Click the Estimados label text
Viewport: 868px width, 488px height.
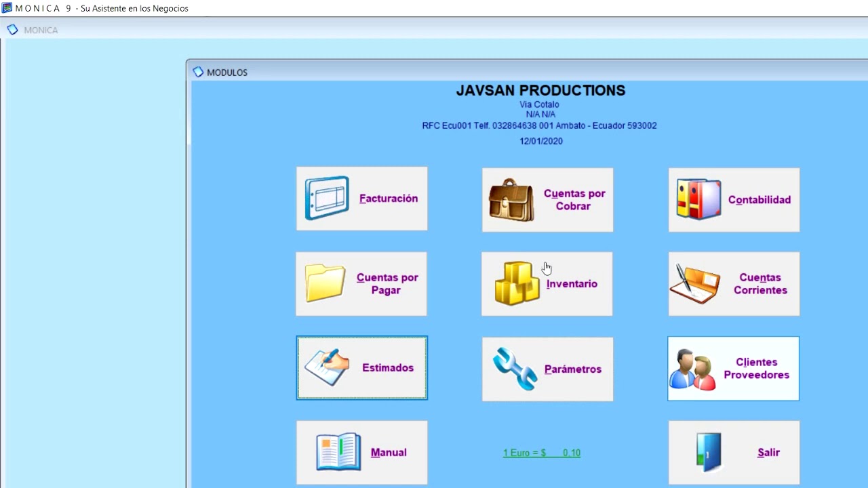[x=388, y=368]
